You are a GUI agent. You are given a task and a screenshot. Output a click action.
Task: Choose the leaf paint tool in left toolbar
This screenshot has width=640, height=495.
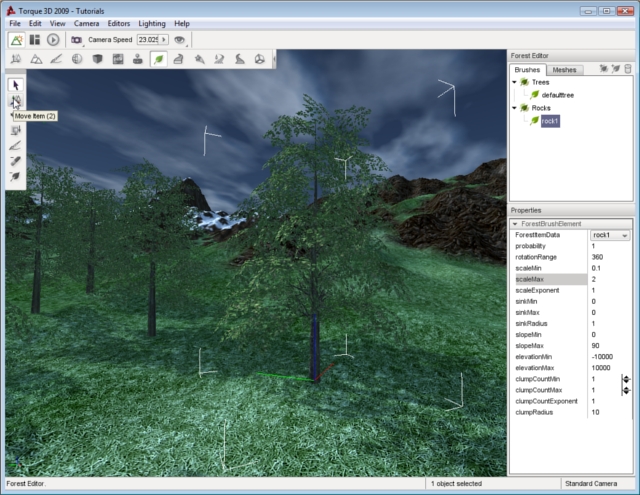pyautogui.click(x=16, y=175)
